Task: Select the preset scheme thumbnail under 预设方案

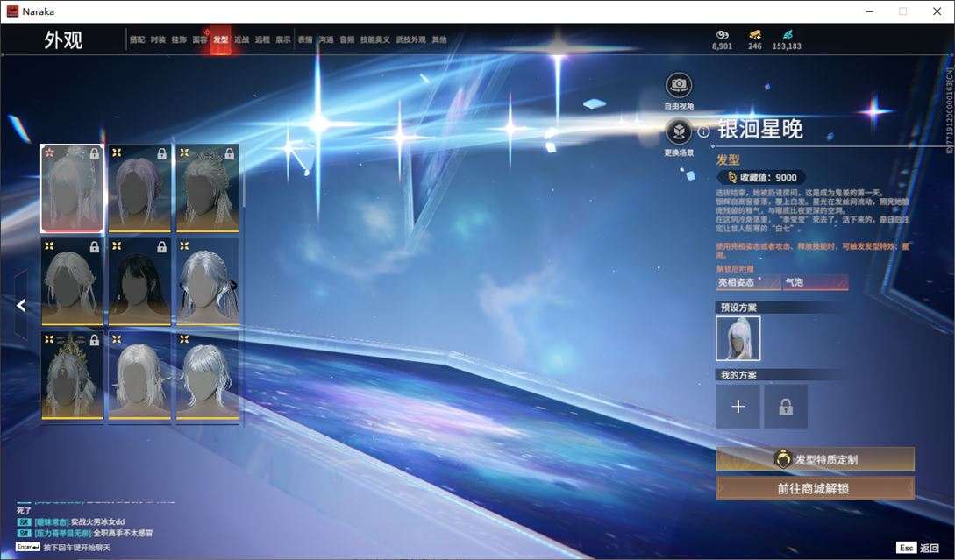Action: [x=738, y=338]
